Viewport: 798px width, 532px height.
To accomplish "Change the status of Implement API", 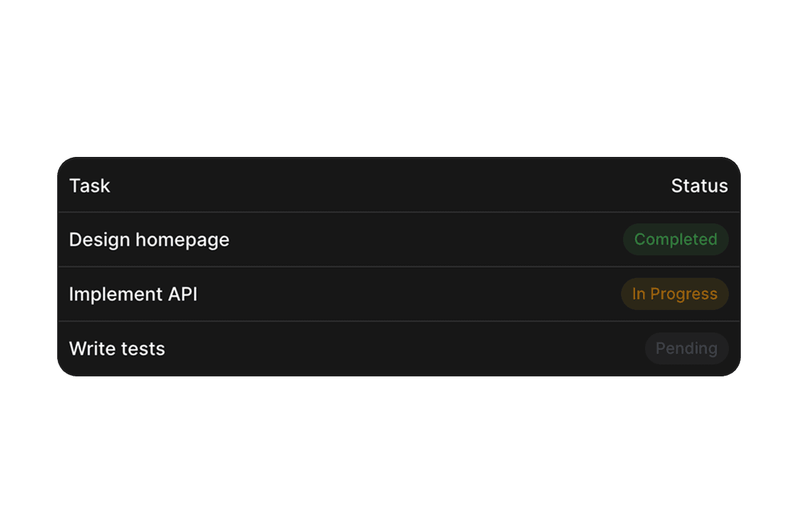I will pos(674,294).
